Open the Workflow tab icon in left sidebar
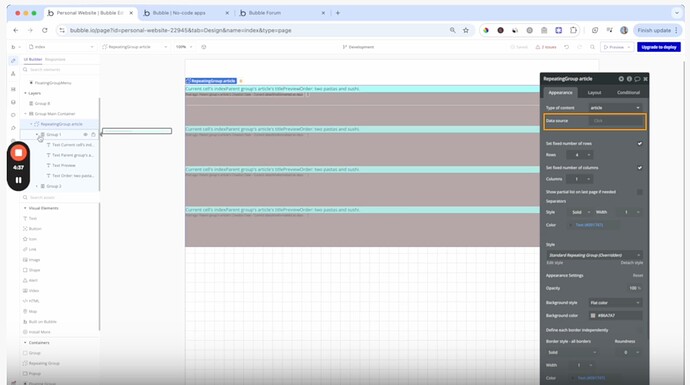This screenshot has height=385, width=690. (13, 73)
